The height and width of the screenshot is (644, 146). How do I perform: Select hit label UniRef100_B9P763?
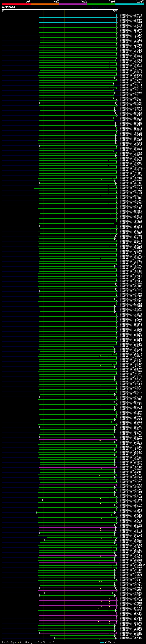click(x=131, y=186)
